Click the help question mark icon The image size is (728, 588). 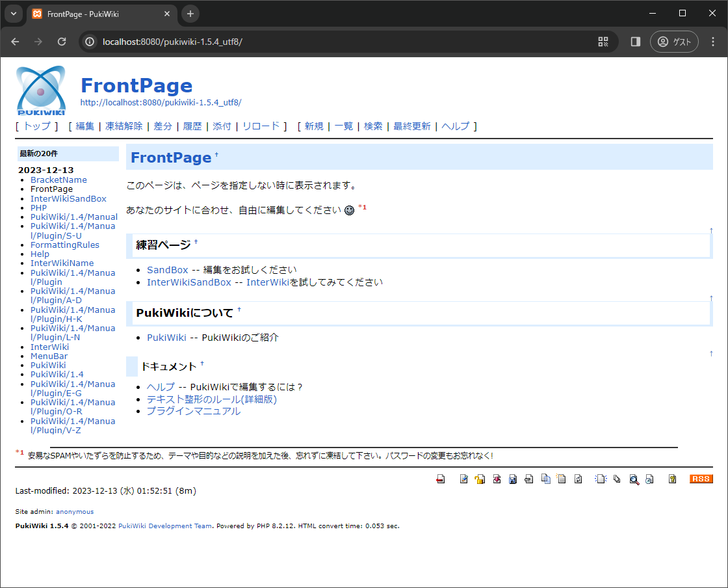(671, 479)
